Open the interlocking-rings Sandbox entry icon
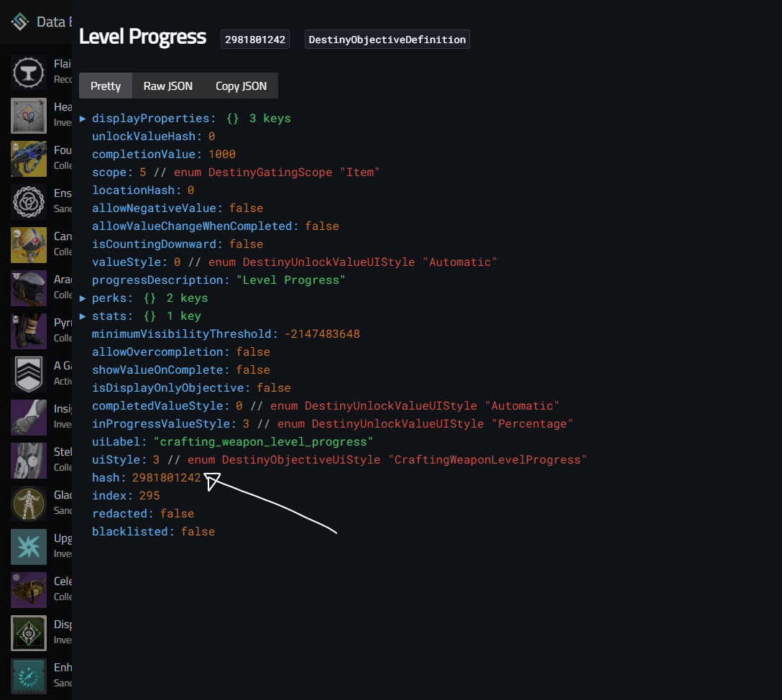 [28, 201]
